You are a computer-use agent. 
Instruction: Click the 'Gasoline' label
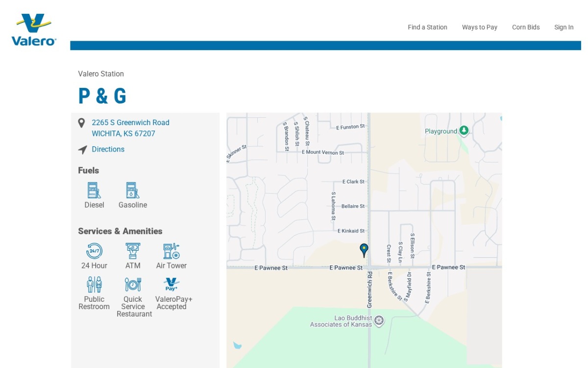pos(133,205)
